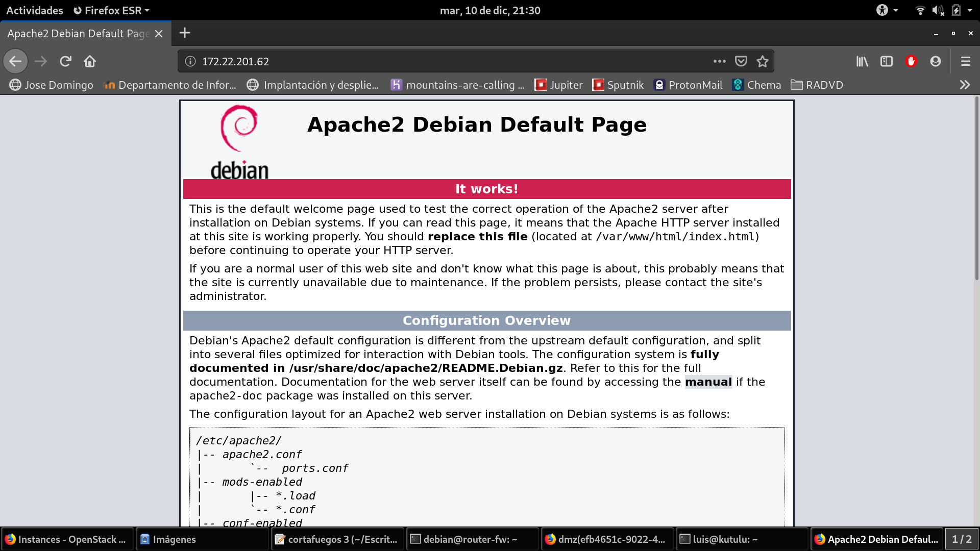Expand the hidden bookmarks chevron
The image size is (980, 551).
coord(964,85)
